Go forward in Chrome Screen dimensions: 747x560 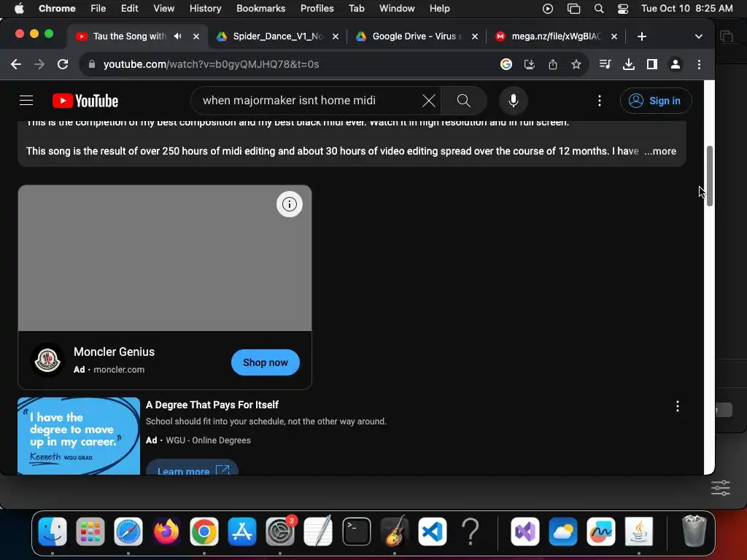39,64
